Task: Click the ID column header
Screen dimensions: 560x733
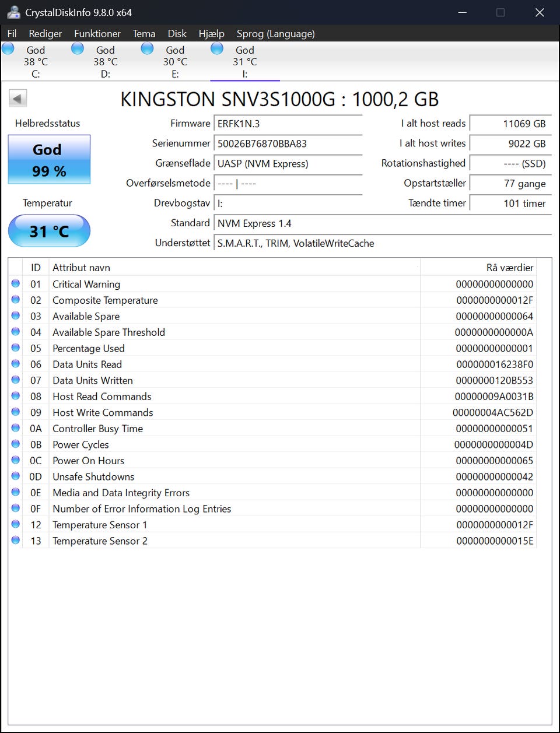Action: pyautogui.click(x=36, y=268)
